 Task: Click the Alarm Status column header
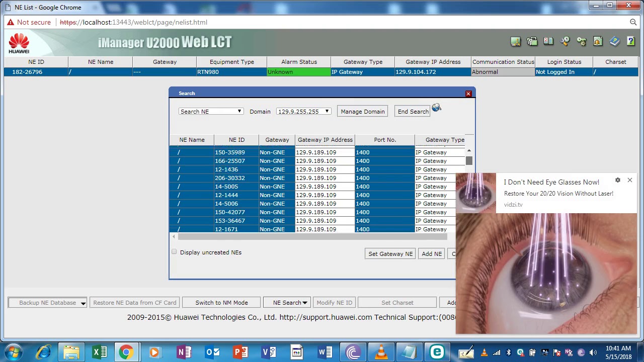pyautogui.click(x=299, y=62)
